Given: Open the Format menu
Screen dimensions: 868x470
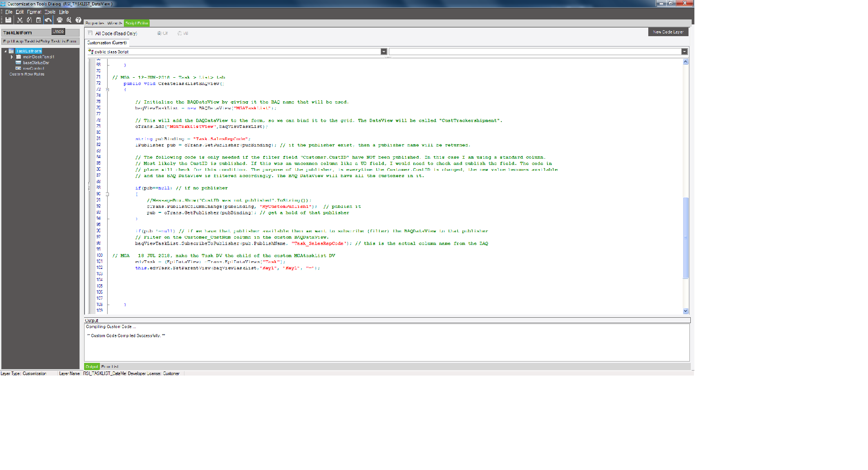Looking at the screenshot, I should 34,12.
